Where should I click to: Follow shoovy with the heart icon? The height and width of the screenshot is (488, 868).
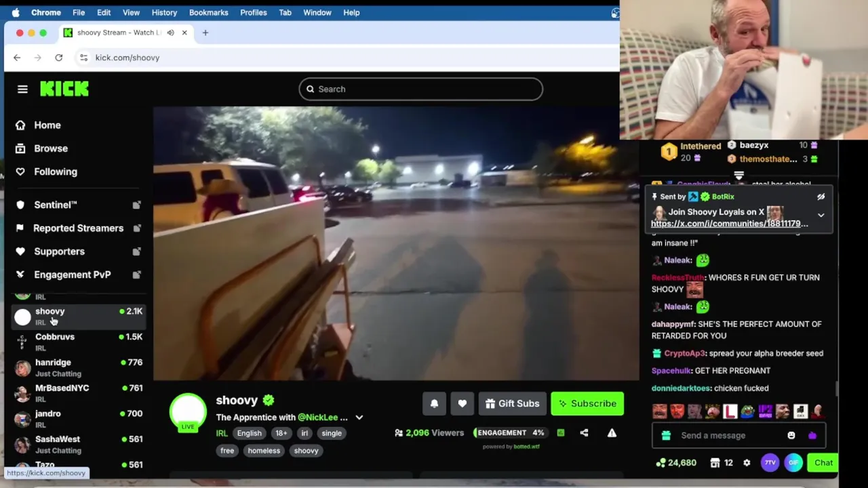(462, 404)
